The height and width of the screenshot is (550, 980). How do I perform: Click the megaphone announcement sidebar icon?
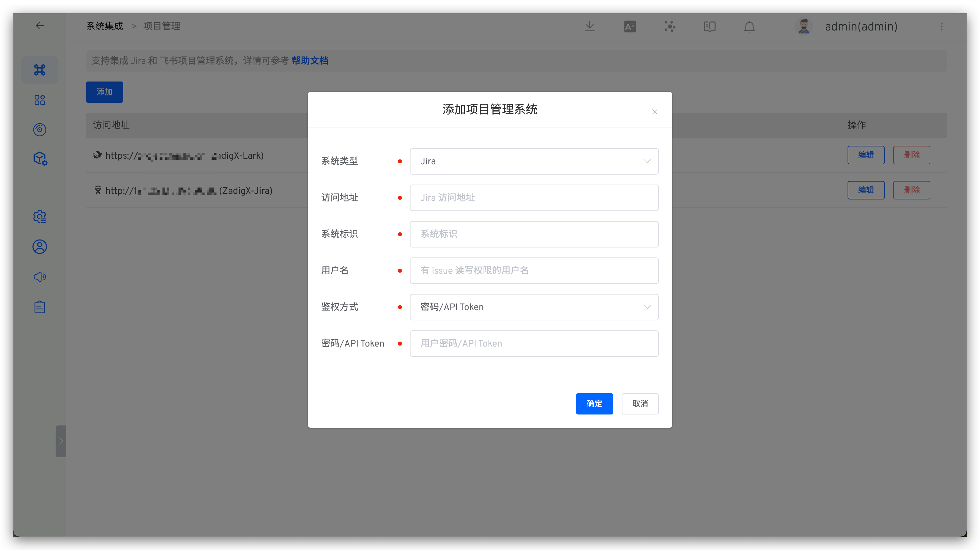tap(40, 277)
